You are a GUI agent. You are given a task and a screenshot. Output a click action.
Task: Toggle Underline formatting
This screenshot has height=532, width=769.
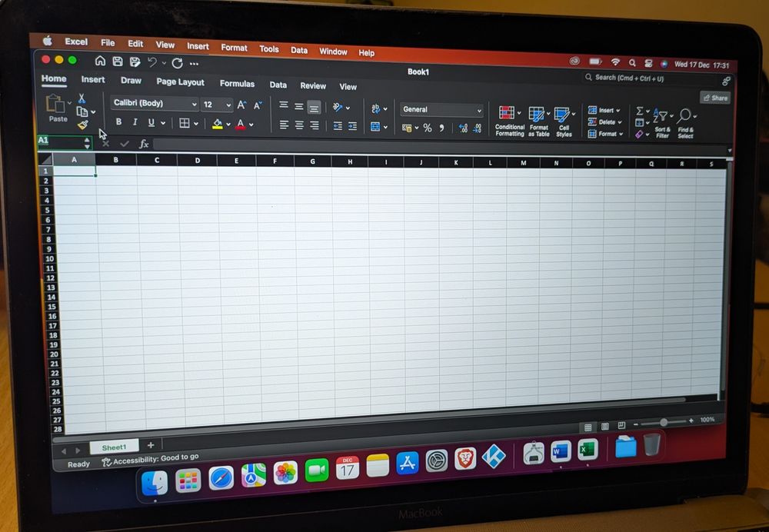[151, 122]
